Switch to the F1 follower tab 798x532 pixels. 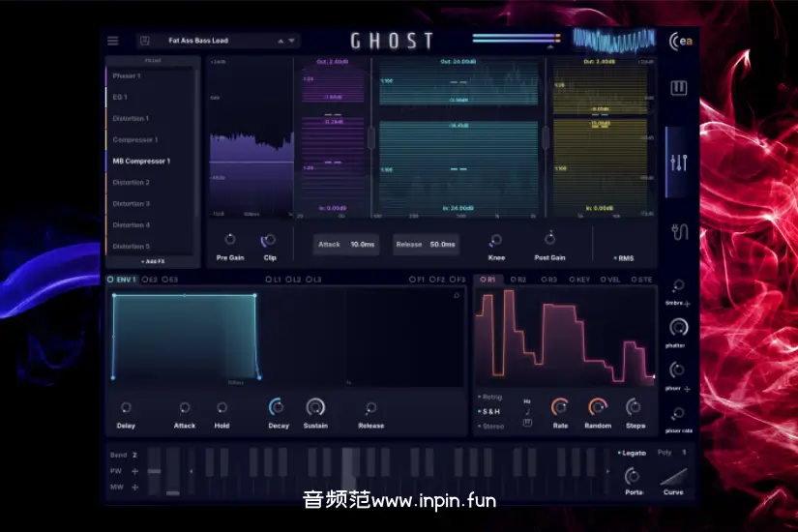pyautogui.click(x=417, y=280)
